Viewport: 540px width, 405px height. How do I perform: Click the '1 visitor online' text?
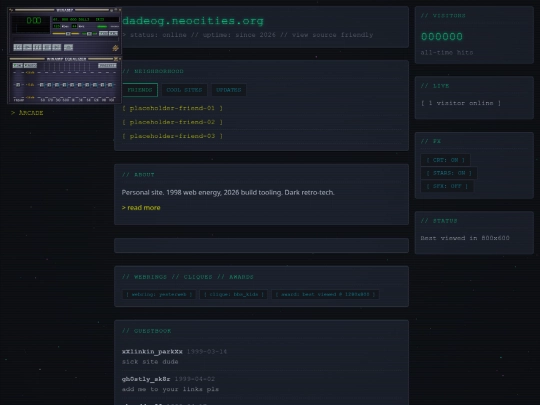tap(461, 103)
